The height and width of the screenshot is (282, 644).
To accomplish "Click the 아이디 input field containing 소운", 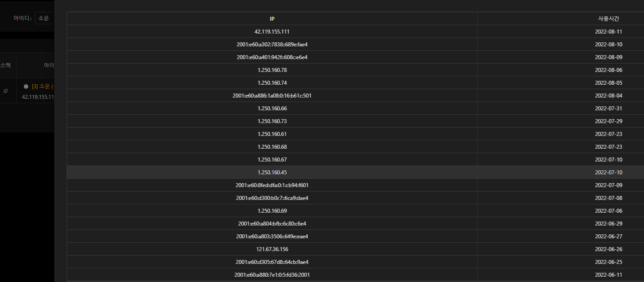I will tap(45, 18).
